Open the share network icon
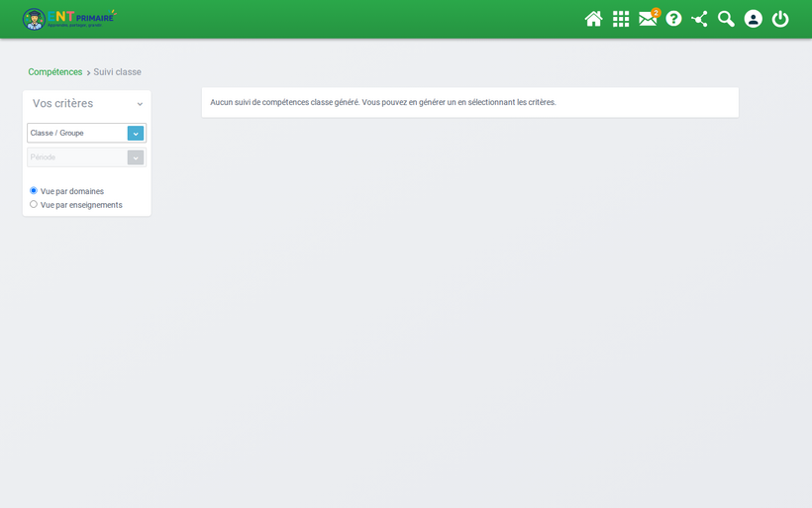The image size is (812, 508). [700, 19]
